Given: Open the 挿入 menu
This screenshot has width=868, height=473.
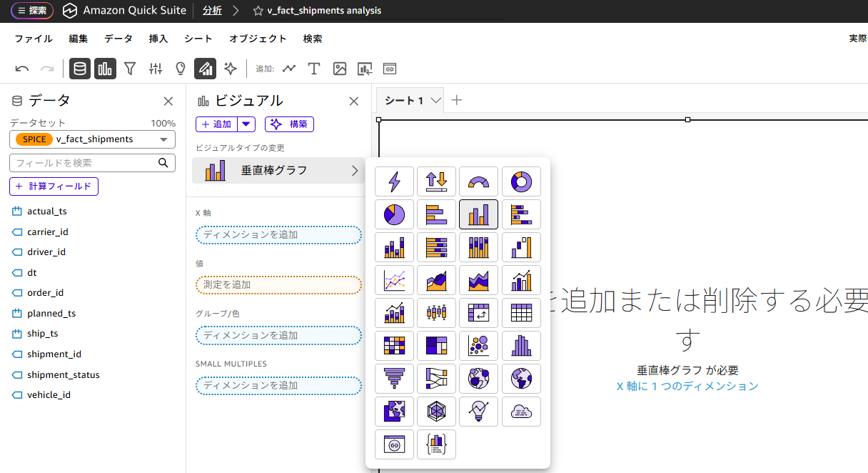Looking at the screenshot, I should 158,39.
